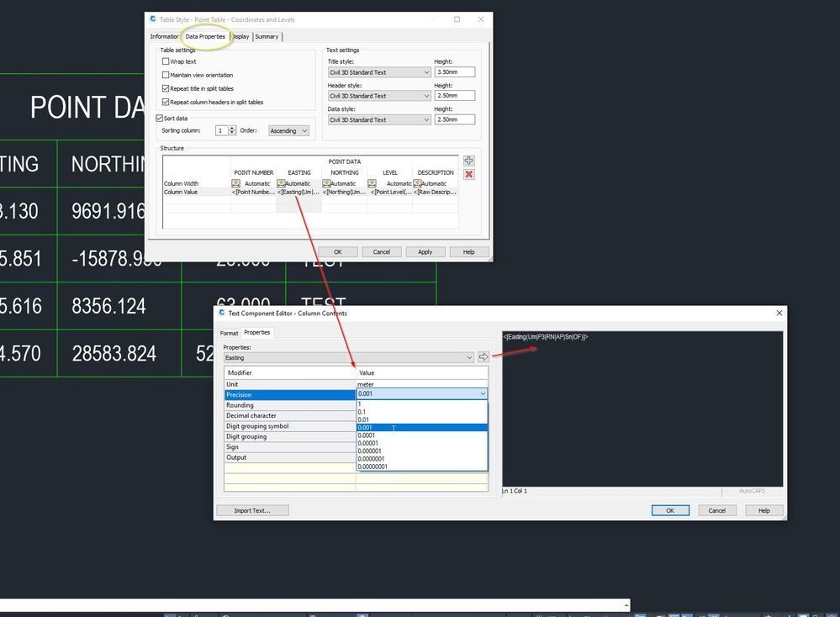Select precision 0.0001 in the list
Viewport: 840px width, 617px height.
click(x=422, y=435)
